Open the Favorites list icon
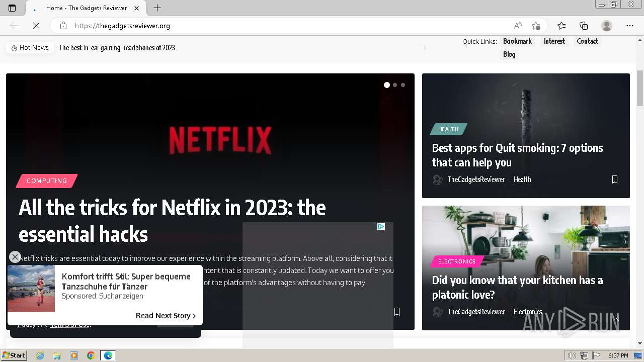 [561, 26]
